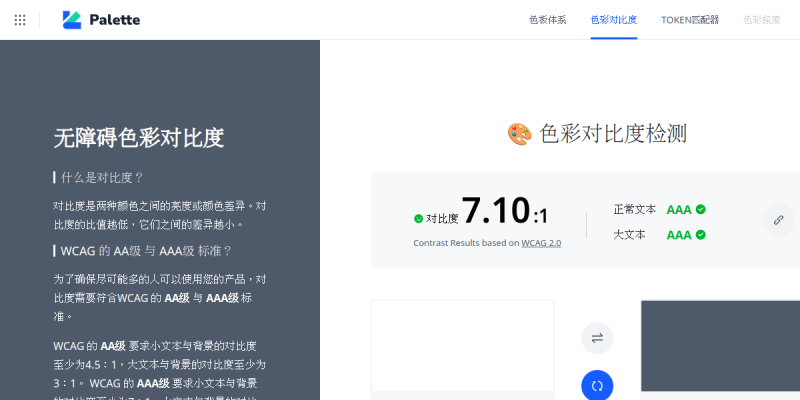Open the apps grid menu icon
Viewport: 800px width, 400px height.
[20, 20]
